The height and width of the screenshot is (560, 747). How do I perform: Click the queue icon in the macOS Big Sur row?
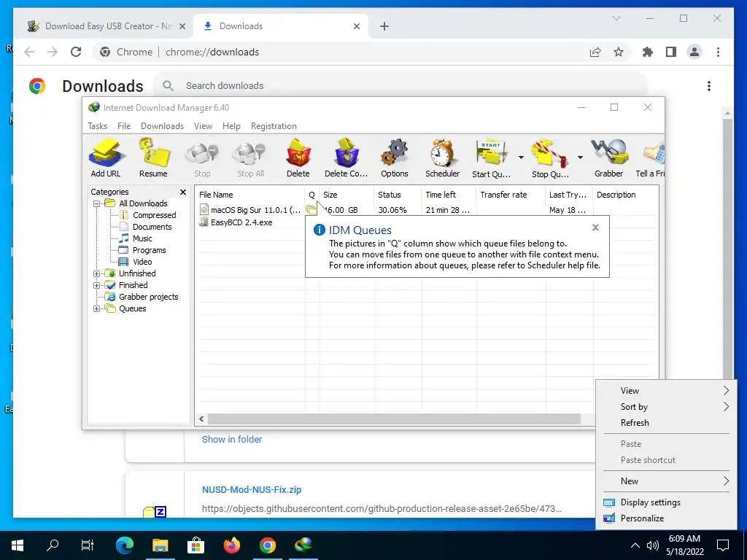point(311,209)
